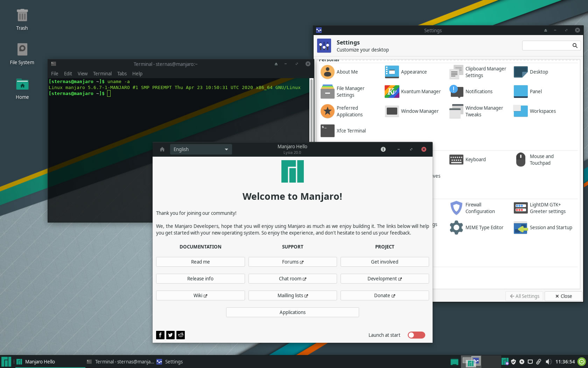Click the home icon in Manjaro Hello
588x368 pixels.
pos(162,149)
